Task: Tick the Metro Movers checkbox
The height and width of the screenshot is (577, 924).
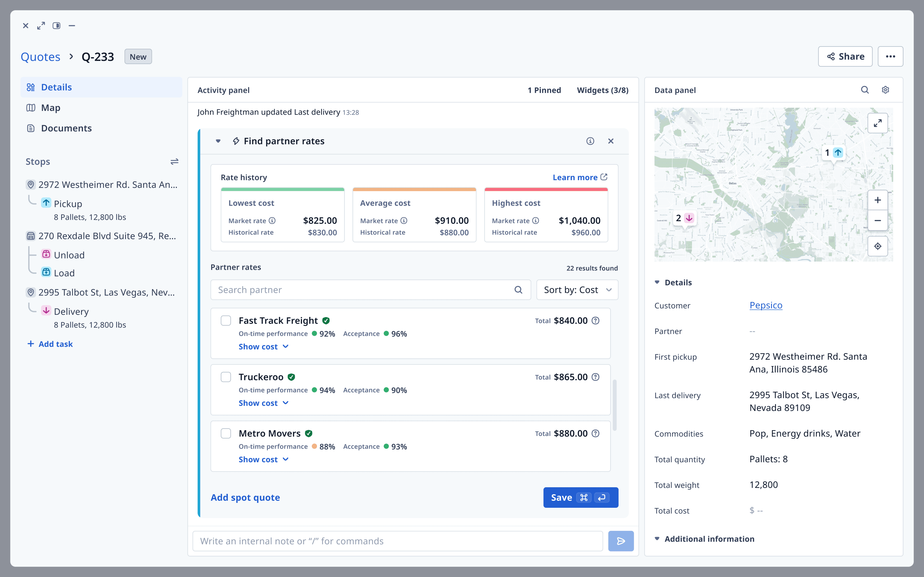Action: coord(226,433)
